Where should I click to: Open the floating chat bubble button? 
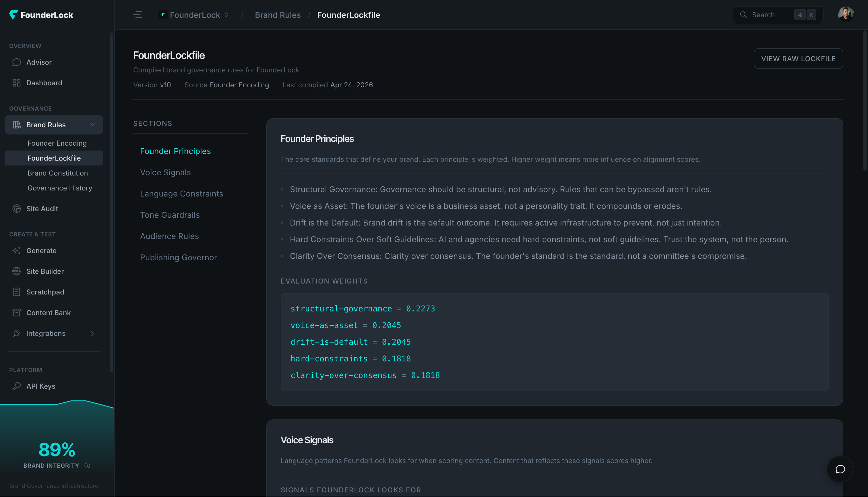(840, 469)
